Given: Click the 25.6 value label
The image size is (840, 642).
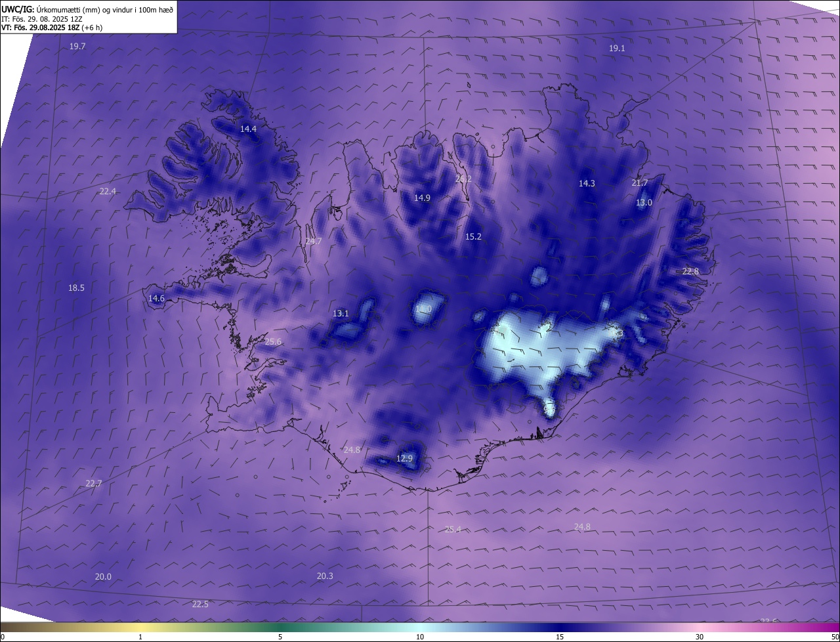Looking at the screenshot, I should (x=273, y=342).
